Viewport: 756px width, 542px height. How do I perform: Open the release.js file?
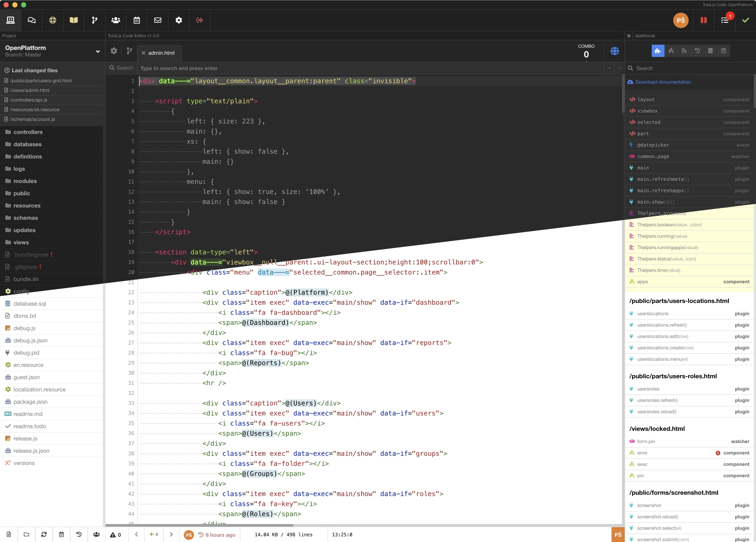(52, 439)
